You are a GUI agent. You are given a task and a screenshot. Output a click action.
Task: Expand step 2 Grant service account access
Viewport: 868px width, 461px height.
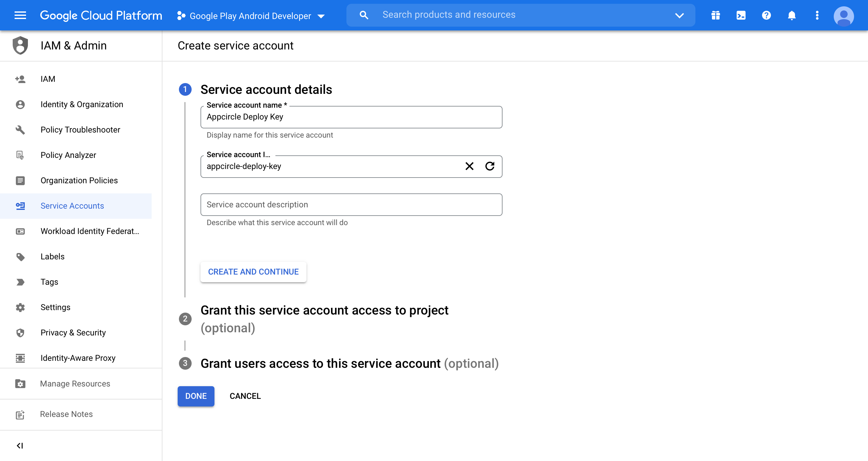pos(324,319)
